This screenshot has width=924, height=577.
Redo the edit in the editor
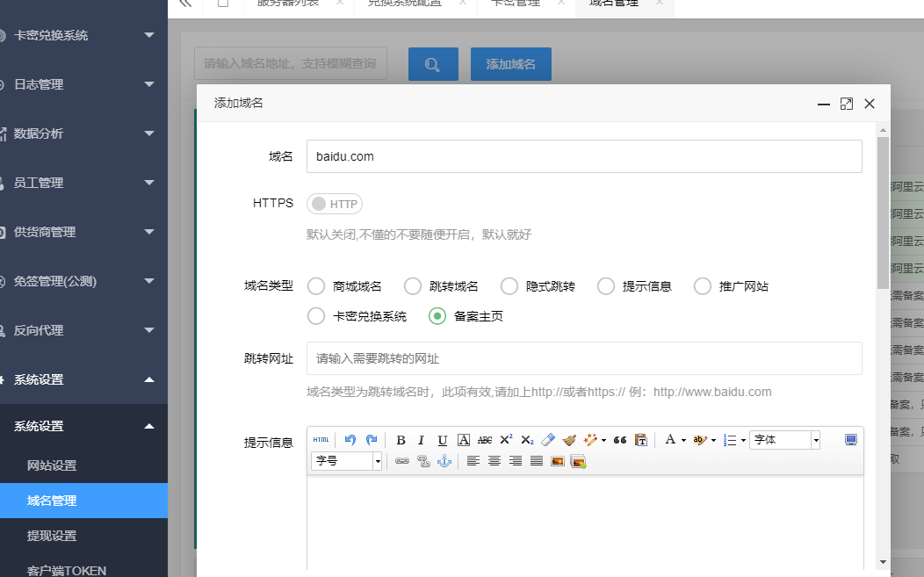372,440
